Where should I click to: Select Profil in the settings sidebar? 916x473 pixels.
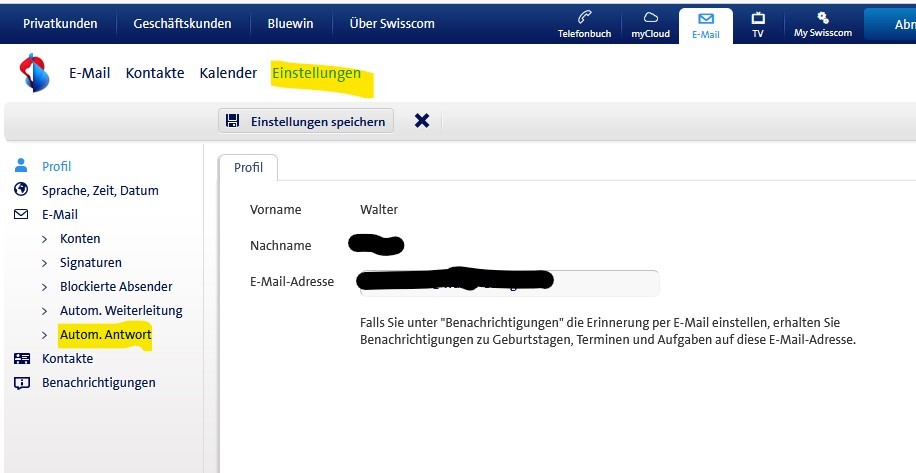point(57,166)
